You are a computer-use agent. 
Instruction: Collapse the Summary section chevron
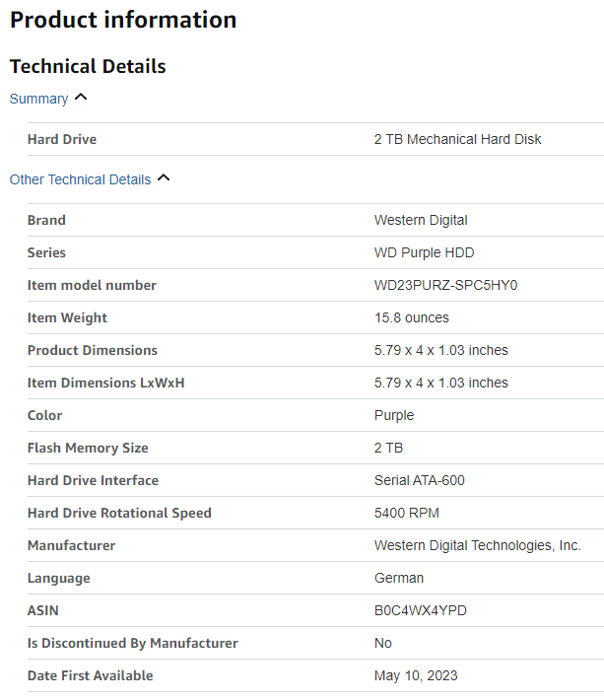(81, 98)
